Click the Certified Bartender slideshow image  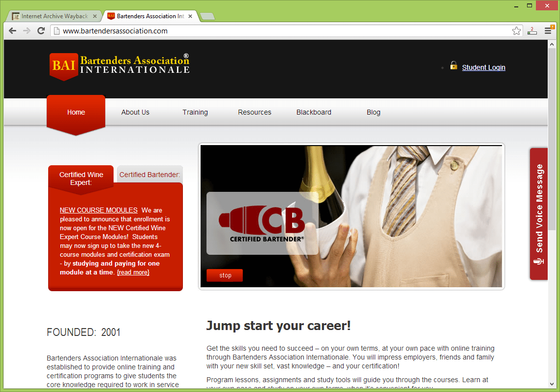pyautogui.click(x=351, y=216)
